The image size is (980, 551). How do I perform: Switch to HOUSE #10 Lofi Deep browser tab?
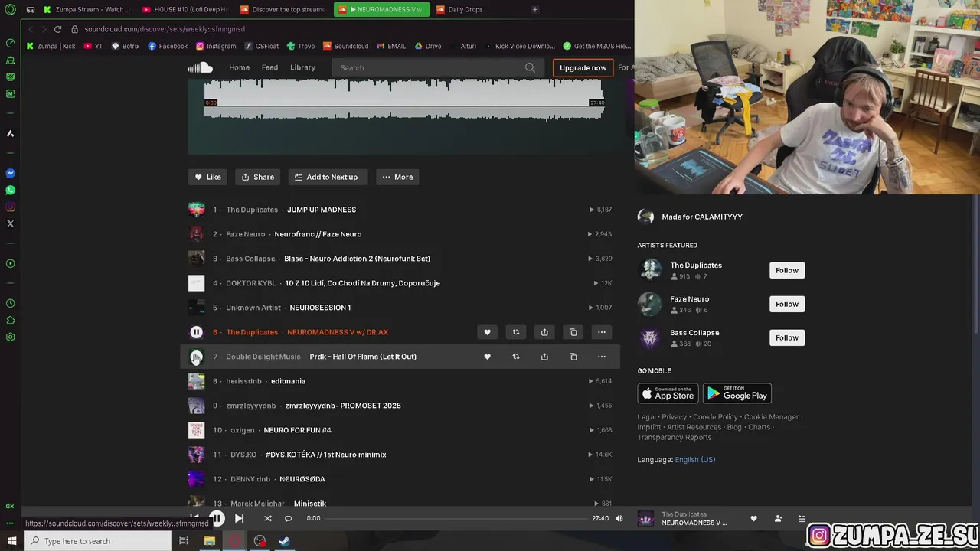click(x=185, y=9)
